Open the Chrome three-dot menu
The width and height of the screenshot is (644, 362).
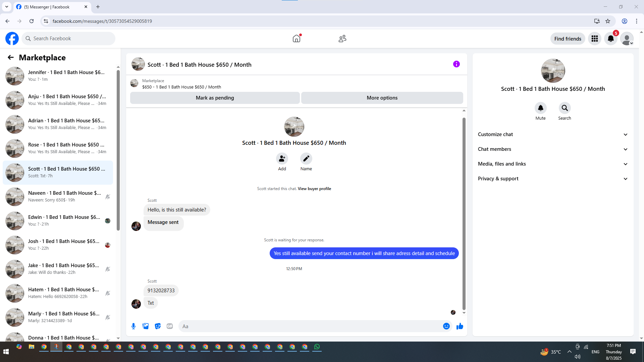click(637, 21)
